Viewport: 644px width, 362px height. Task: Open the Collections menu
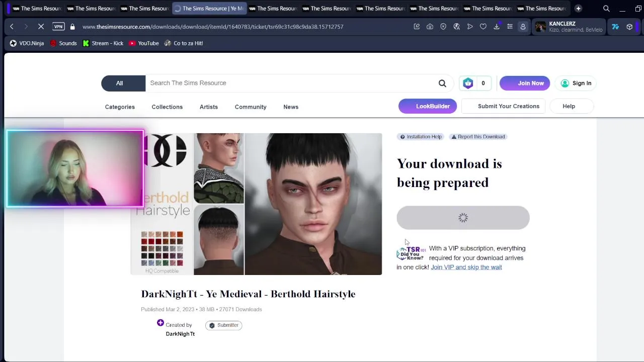tap(167, 107)
